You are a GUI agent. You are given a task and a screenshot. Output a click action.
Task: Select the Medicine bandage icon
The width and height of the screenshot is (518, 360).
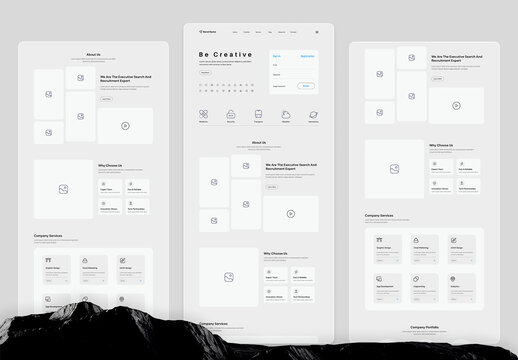[x=203, y=114]
